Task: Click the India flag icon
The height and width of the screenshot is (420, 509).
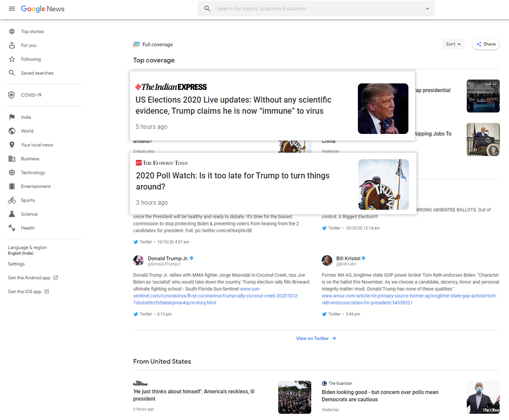Action: pyautogui.click(x=12, y=117)
